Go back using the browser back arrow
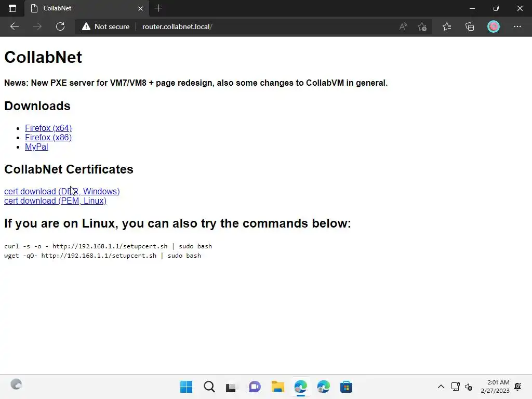 click(14, 26)
